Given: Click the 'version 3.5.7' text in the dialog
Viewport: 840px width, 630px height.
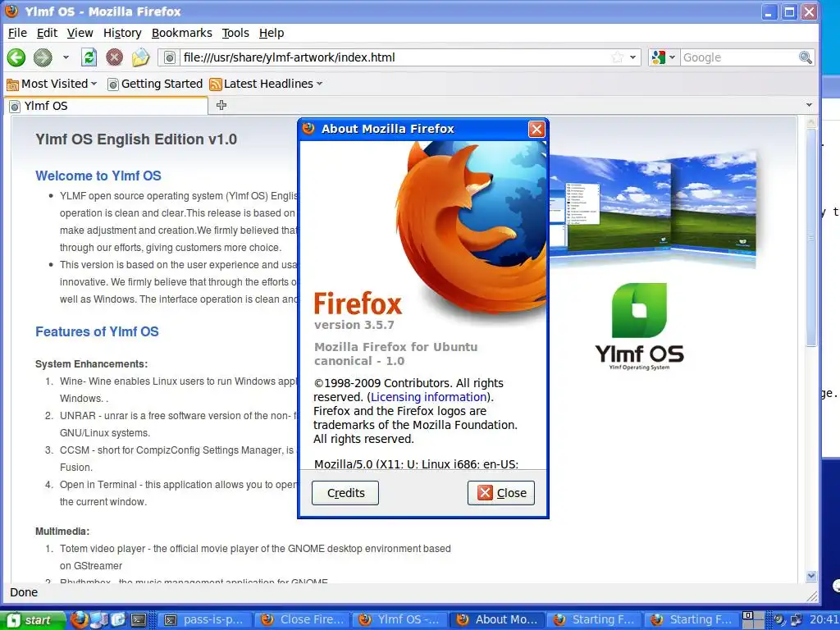Looking at the screenshot, I should [354, 325].
